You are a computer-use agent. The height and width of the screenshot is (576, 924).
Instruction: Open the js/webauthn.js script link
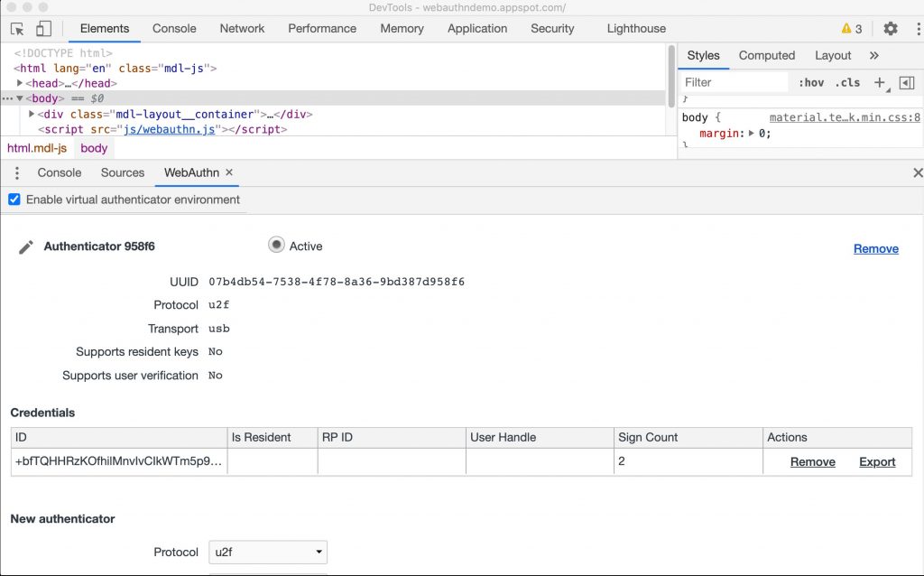tap(169, 129)
